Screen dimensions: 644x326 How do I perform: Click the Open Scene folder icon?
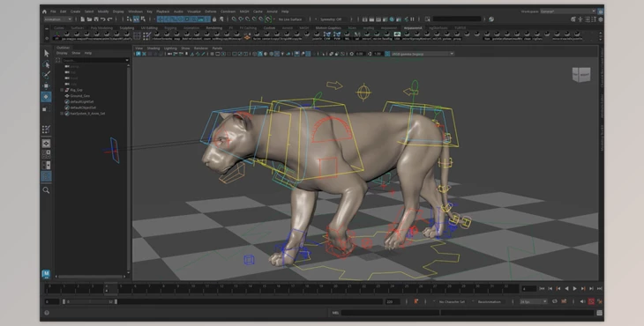[x=89, y=19]
